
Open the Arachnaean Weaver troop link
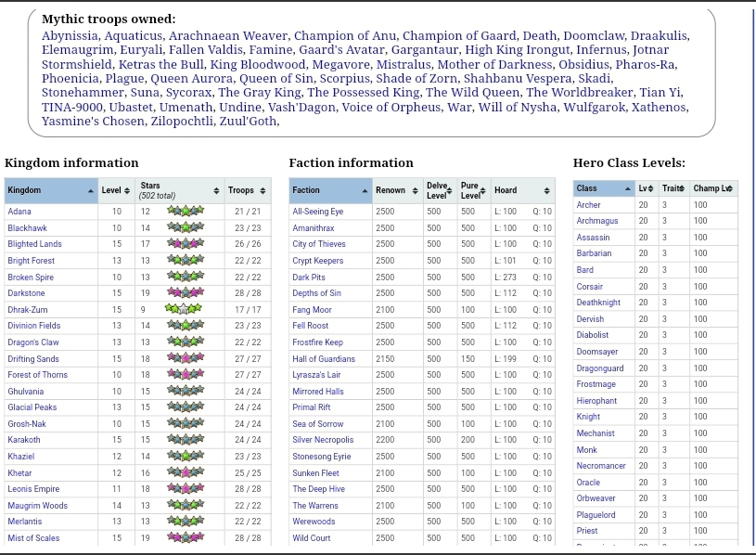tap(227, 35)
